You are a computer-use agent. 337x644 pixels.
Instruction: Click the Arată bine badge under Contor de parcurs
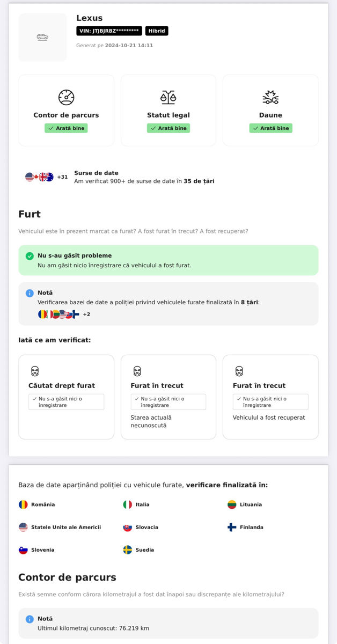[66, 128]
